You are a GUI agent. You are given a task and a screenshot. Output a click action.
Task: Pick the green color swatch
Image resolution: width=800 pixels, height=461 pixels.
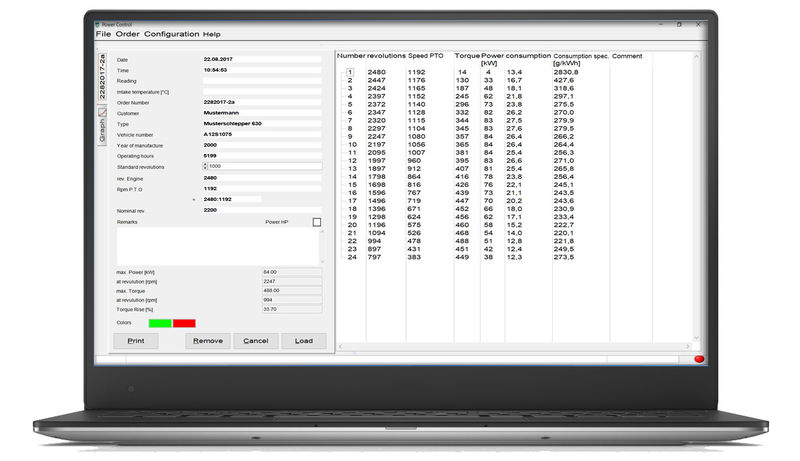pyautogui.click(x=159, y=323)
